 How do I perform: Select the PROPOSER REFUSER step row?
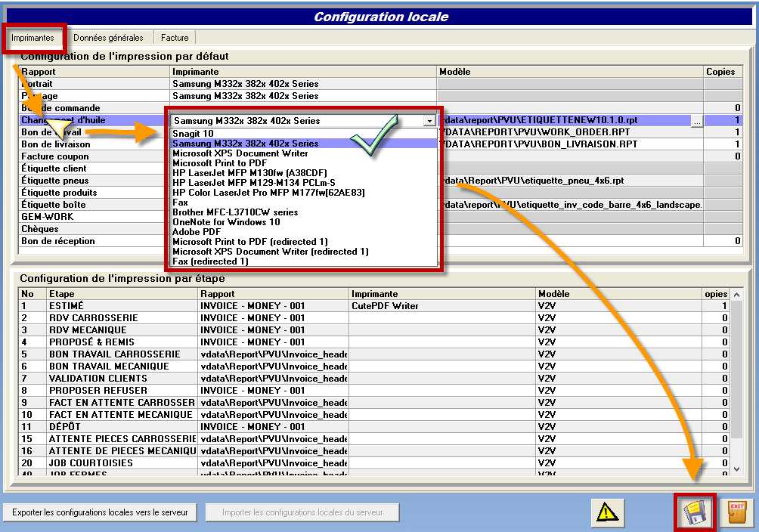coord(374,391)
